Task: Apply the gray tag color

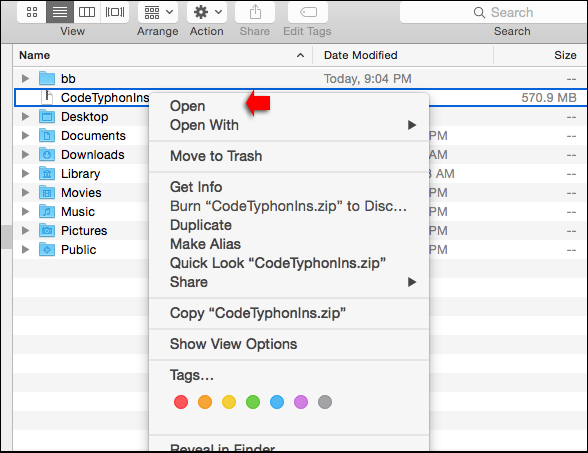Action: click(325, 402)
